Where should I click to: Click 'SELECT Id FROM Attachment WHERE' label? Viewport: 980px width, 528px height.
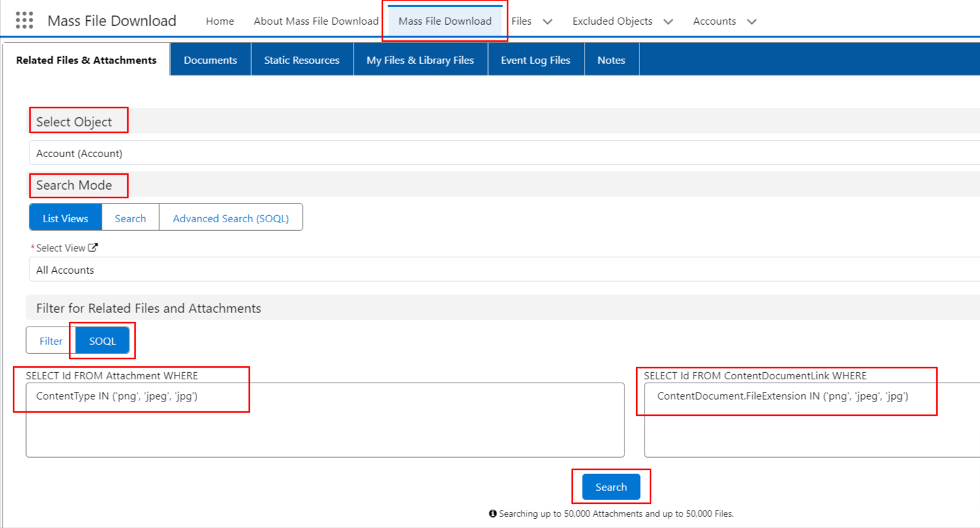[112, 376]
